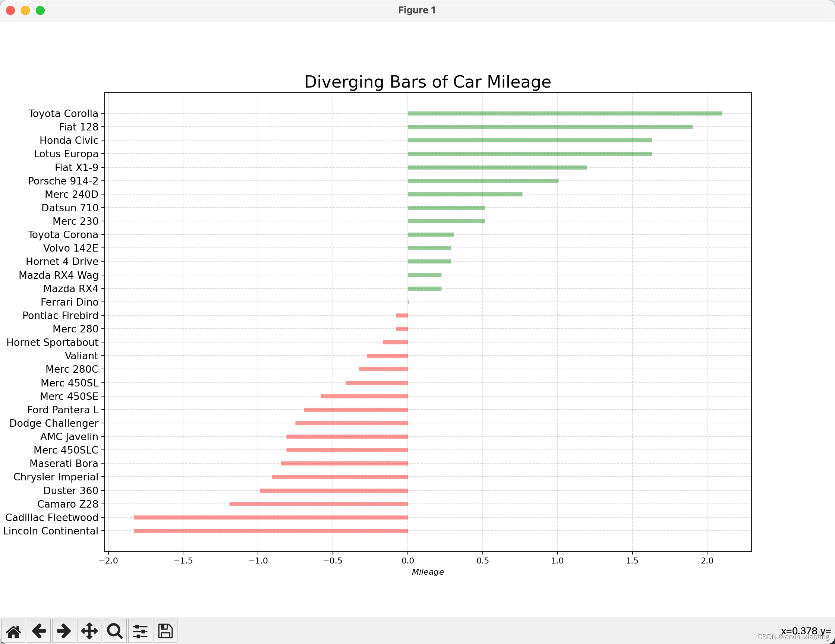Click the Fiat 128 green bar
Viewport: 835px width, 644px height.
click(x=550, y=127)
